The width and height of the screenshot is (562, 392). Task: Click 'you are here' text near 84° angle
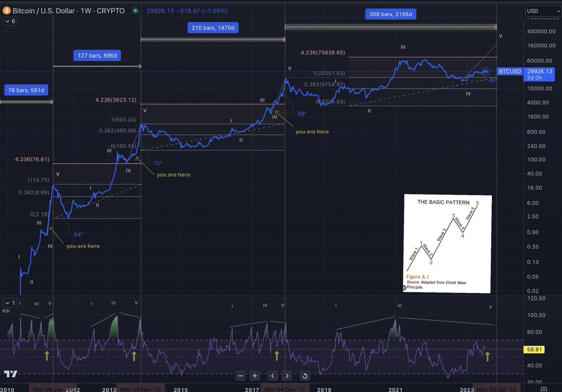click(x=83, y=246)
